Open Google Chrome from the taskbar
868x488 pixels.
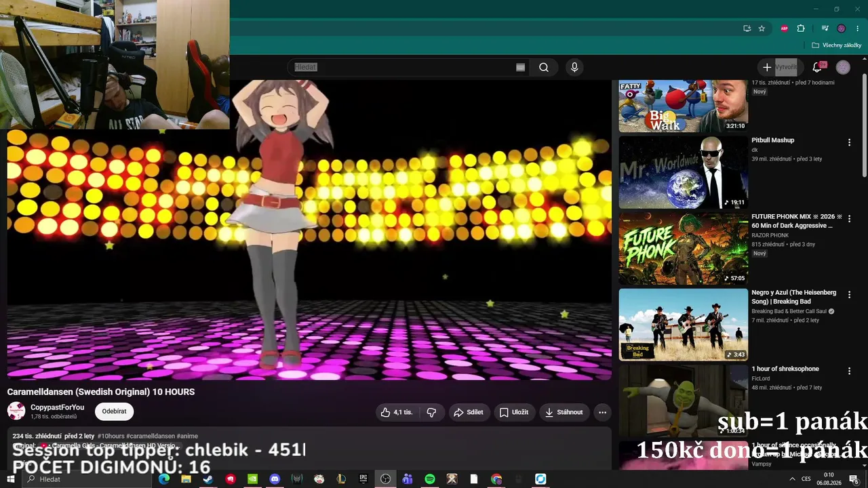tap(496, 479)
